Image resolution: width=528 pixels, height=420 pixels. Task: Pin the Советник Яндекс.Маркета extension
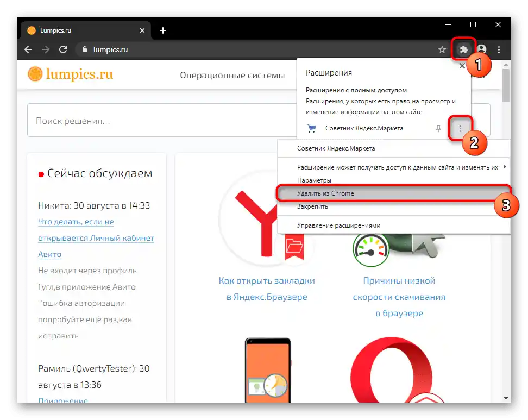coord(438,128)
